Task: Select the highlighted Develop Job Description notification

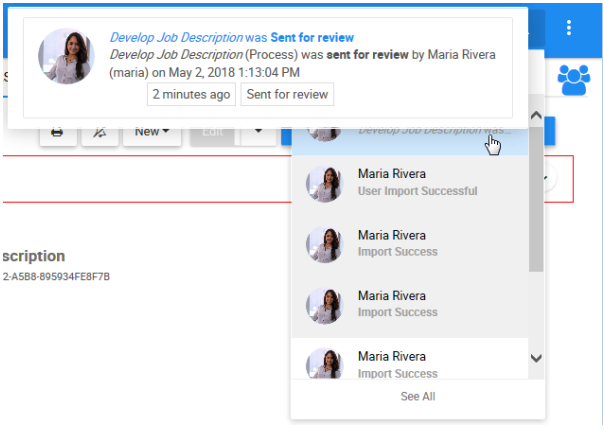Action: [410, 141]
